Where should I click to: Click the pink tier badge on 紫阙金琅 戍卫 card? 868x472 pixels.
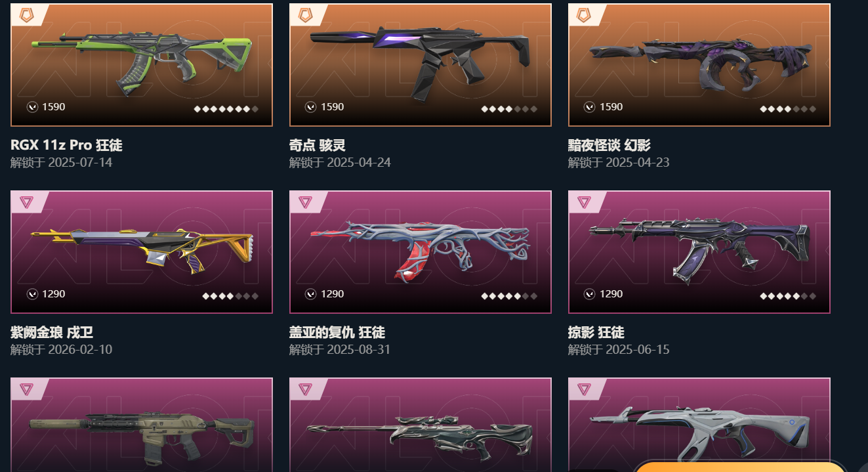[27, 202]
